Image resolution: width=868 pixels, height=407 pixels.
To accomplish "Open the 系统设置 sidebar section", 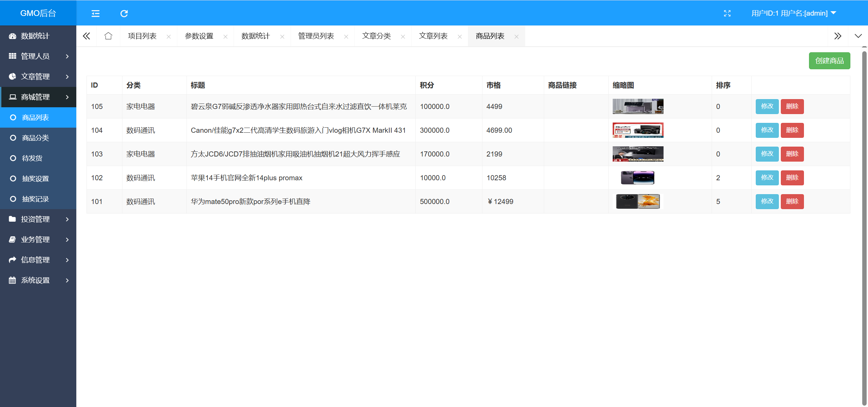I will click(x=36, y=280).
